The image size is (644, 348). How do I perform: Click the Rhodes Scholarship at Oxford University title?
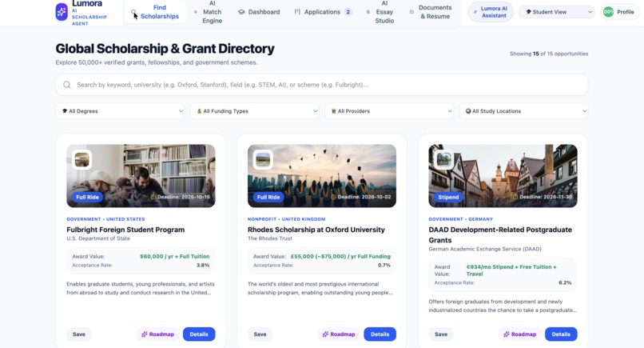[x=316, y=230]
